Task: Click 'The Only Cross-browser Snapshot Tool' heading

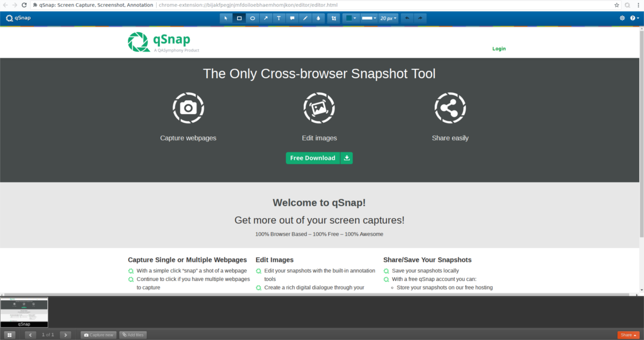Action: [x=319, y=73]
